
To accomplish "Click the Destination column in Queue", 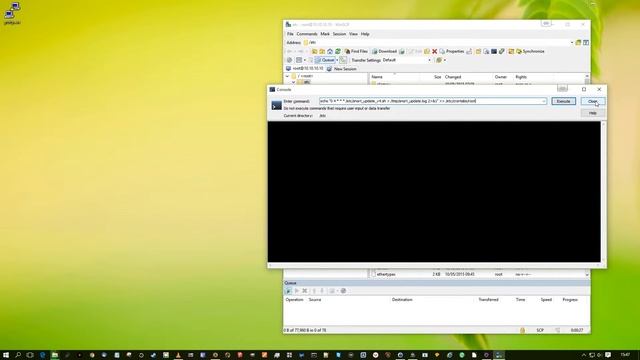I will [402, 300].
